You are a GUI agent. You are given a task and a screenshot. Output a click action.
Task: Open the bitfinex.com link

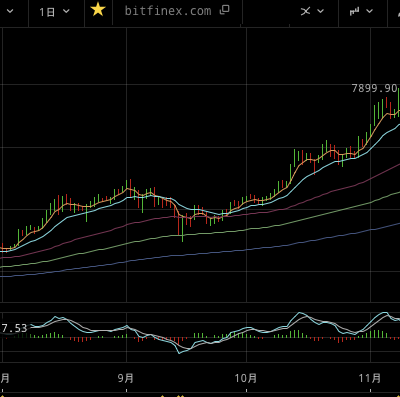tap(168, 11)
